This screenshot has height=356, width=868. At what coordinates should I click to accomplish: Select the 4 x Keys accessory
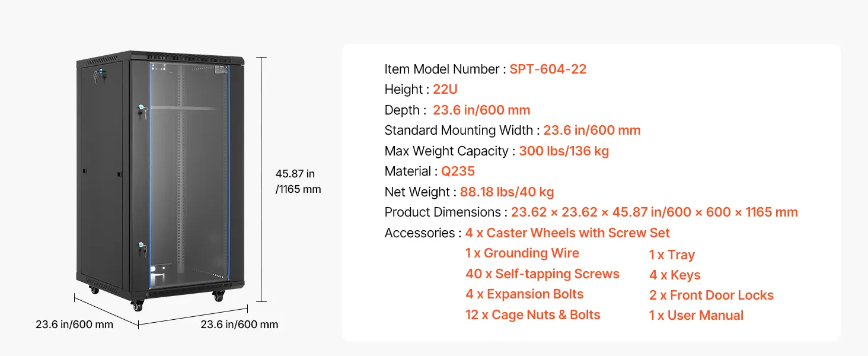coord(674,275)
